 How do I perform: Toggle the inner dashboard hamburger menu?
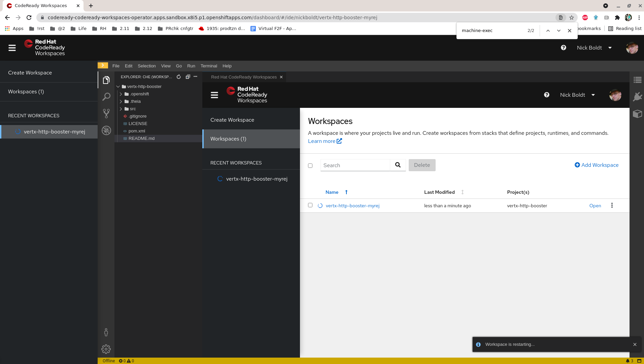click(214, 95)
